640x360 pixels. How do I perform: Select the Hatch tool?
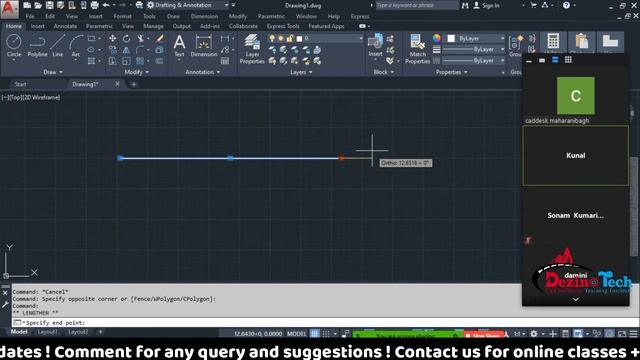coord(91,61)
